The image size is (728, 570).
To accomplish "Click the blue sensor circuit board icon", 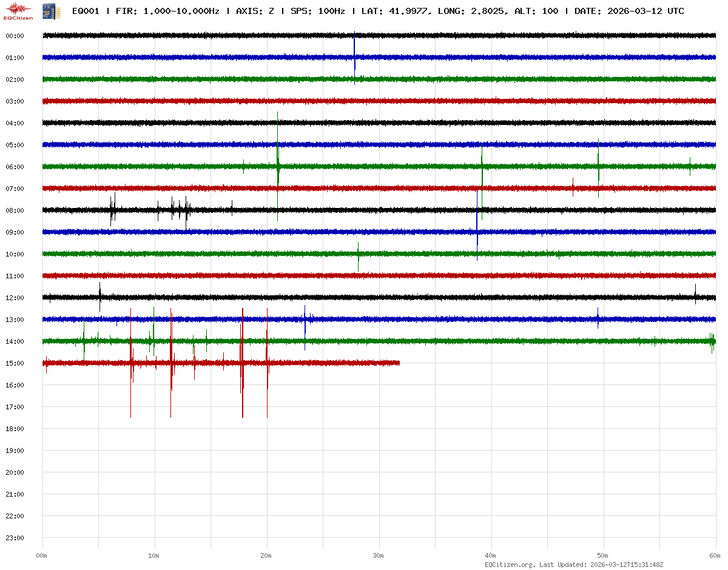I will click(x=47, y=10).
